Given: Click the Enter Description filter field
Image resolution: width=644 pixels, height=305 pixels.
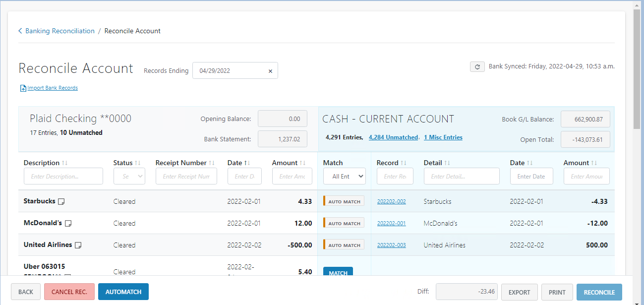Looking at the screenshot, I should tap(63, 176).
